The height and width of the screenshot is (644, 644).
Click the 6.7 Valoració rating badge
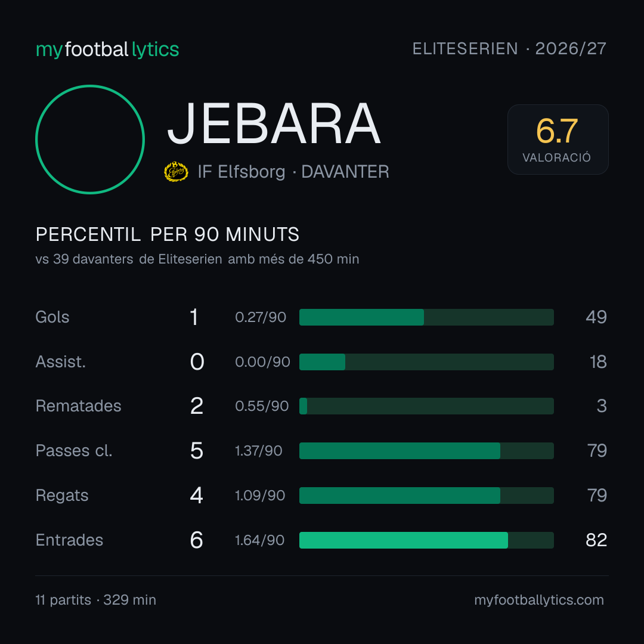pyautogui.click(x=558, y=140)
